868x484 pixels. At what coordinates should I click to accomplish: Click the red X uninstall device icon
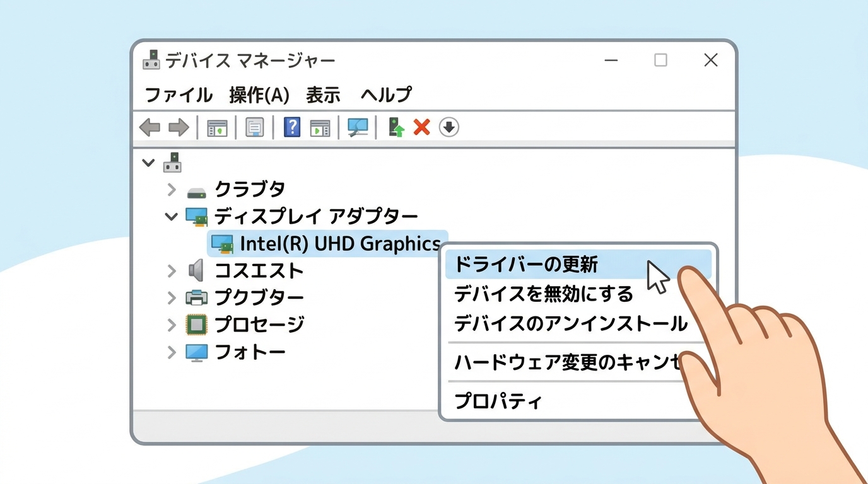[421, 127]
